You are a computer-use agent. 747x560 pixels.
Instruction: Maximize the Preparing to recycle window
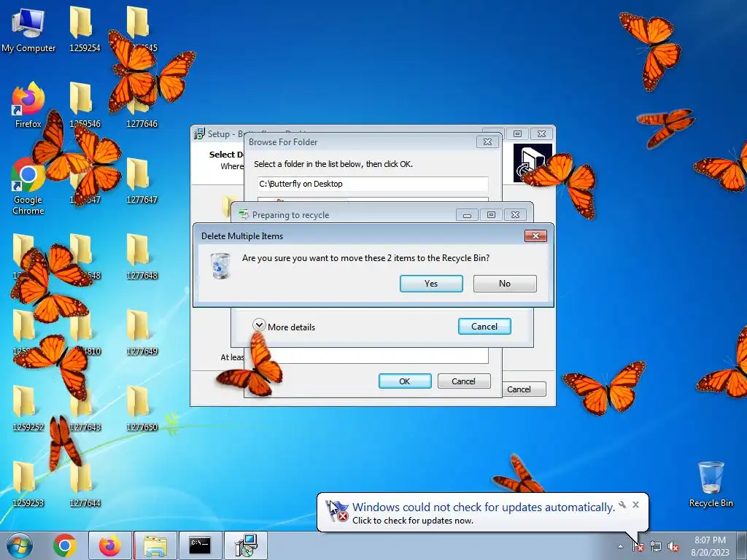click(491, 215)
